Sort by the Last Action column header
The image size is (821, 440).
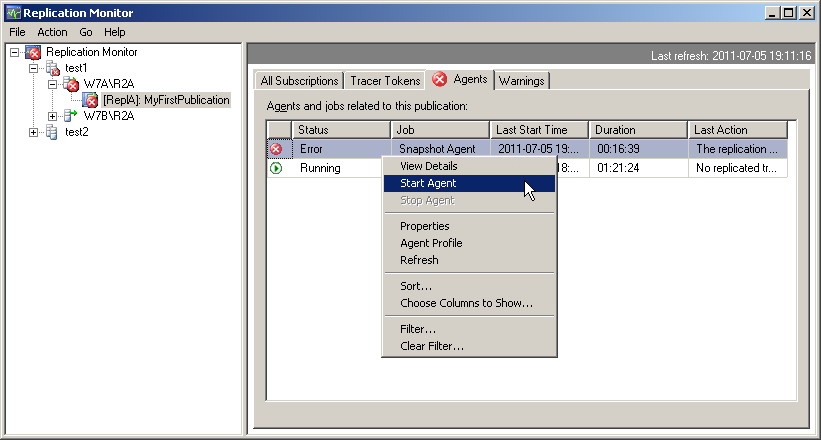click(x=737, y=130)
